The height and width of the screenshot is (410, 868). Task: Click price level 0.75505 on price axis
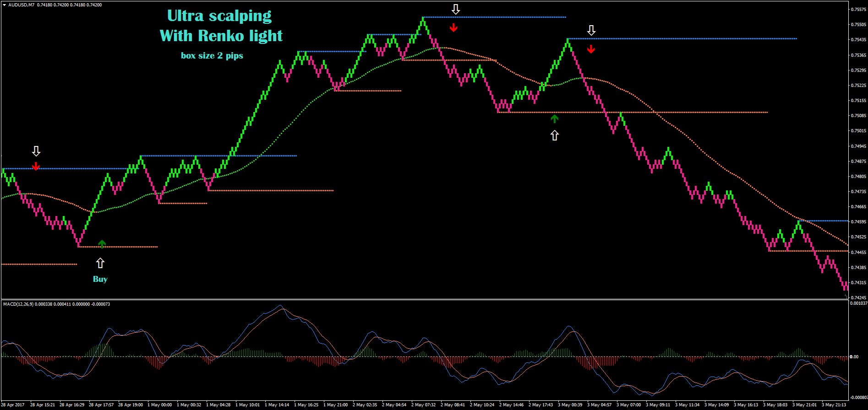[x=859, y=25]
